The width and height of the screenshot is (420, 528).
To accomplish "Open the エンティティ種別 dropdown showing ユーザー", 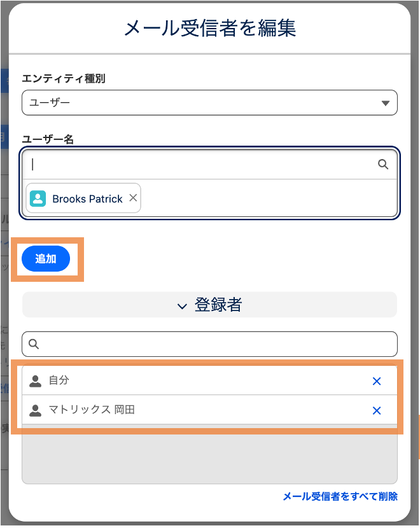I will pyautogui.click(x=209, y=102).
